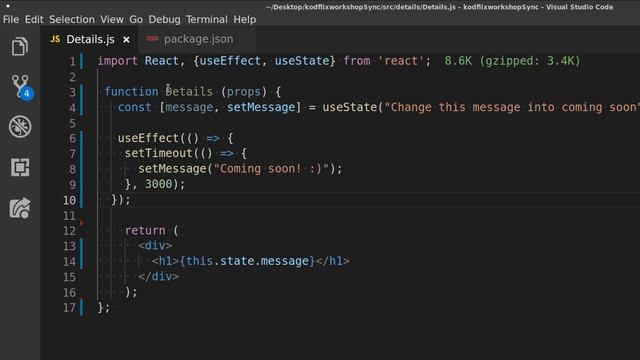This screenshot has height=360, width=640.
Task: Click the value '3000' on line 9
Action: coord(158,184)
